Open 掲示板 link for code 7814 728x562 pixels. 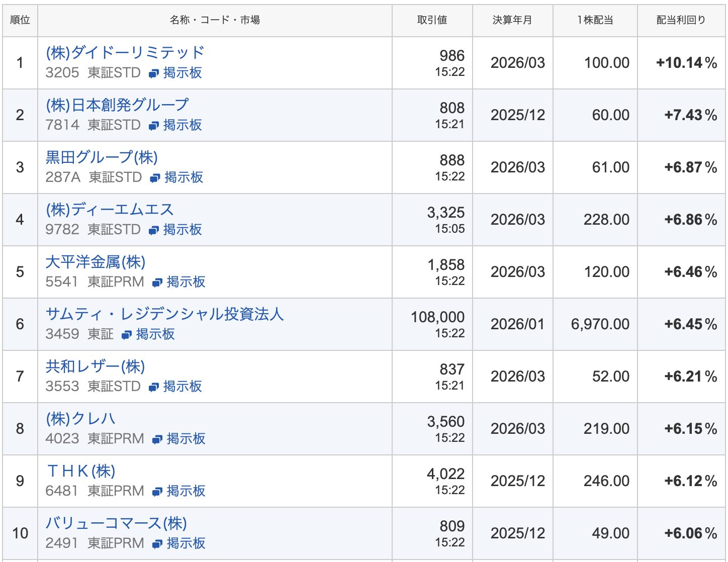click(183, 125)
